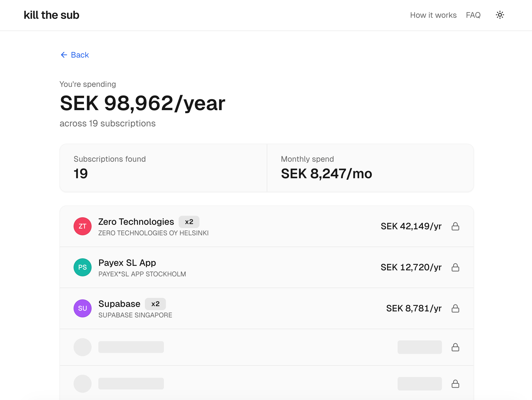Click the lock icon beside Zero Technologies
532x400 pixels.
pos(455,226)
